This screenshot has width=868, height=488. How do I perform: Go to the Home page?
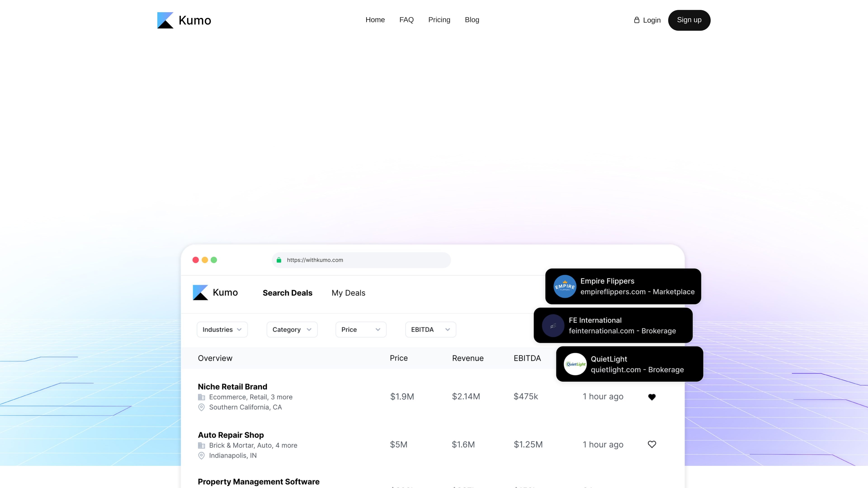click(x=375, y=20)
